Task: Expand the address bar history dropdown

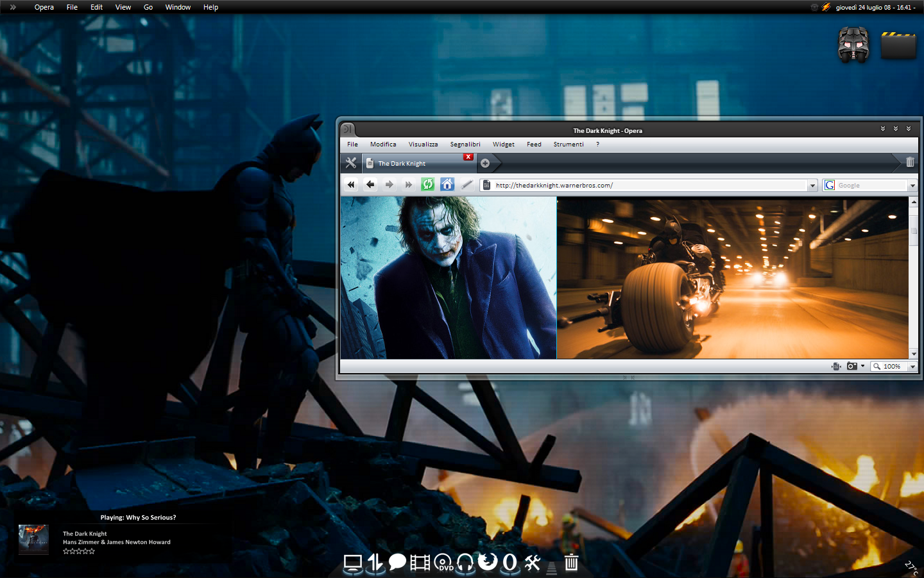Action: (812, 186)
